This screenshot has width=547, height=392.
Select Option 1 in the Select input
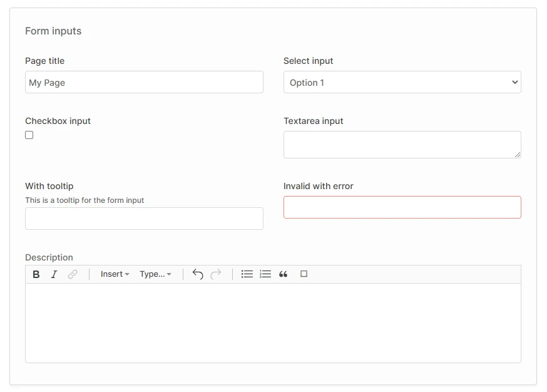pos(402,82)
